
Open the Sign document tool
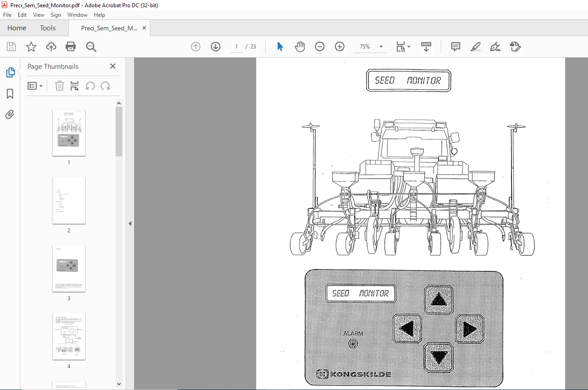(496, 47)
